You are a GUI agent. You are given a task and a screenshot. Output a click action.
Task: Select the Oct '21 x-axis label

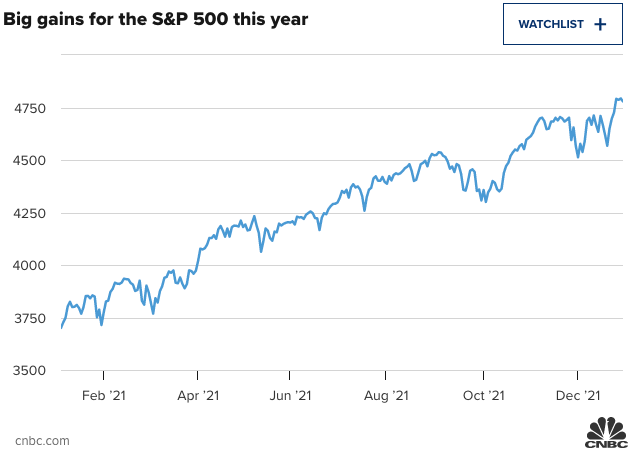[483, 396]
